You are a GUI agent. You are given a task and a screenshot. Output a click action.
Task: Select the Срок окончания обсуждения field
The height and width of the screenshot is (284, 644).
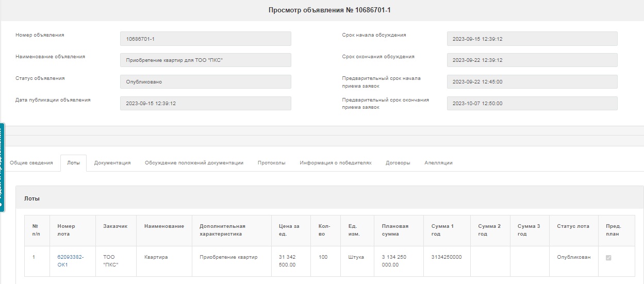coord(532,60)
